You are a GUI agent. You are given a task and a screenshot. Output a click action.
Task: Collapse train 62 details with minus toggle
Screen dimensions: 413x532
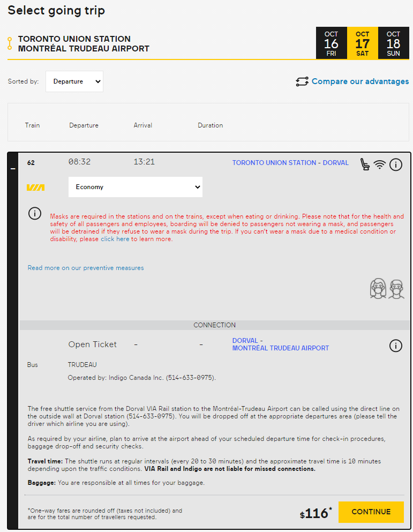tap(13, 169)
